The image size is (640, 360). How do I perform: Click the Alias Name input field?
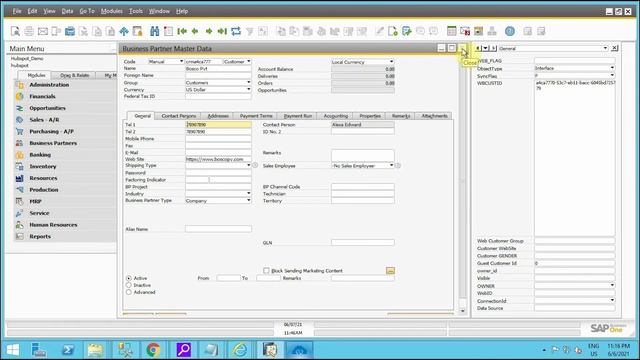(x=218, y=229)
